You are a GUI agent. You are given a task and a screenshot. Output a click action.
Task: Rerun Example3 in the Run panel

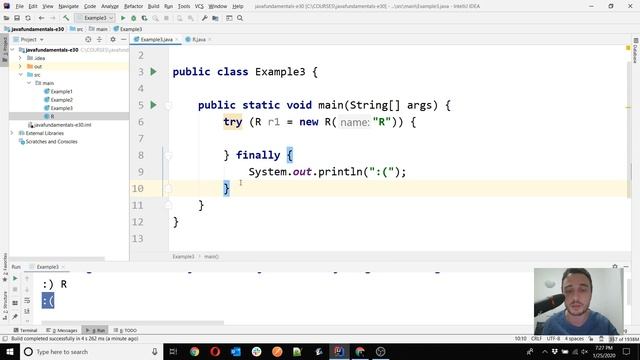pyautogui.click(x=15, y=278)
